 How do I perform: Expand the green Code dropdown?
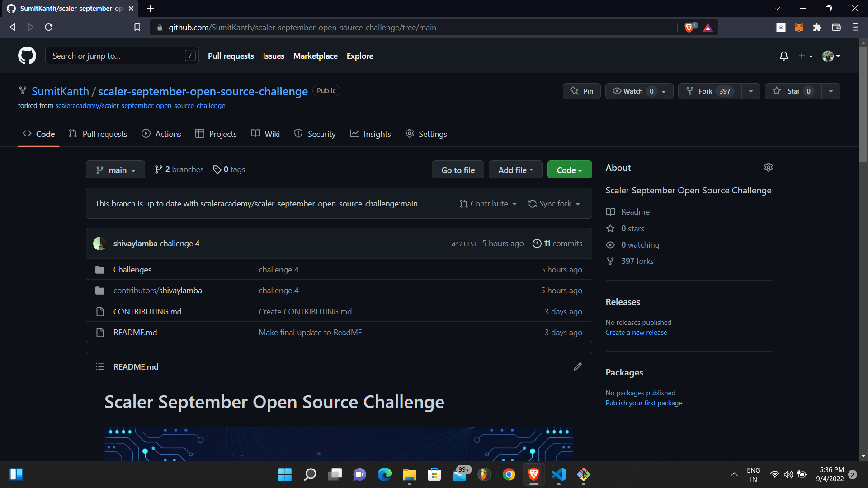(x=569, y=170)
